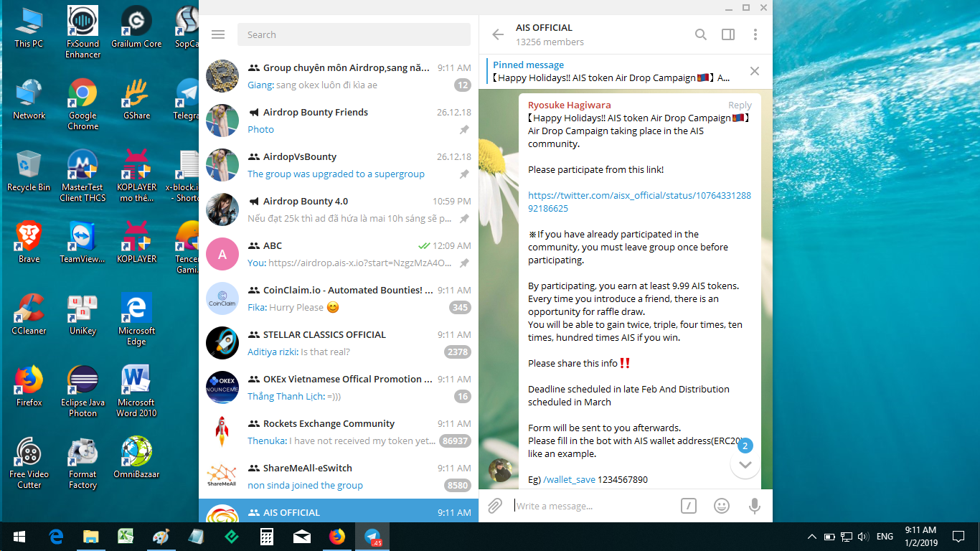Screen dimensions: 980x551
Task: Jump to latest messages with the down arrow
Action: pyautogui.click(x=745, y=465)
